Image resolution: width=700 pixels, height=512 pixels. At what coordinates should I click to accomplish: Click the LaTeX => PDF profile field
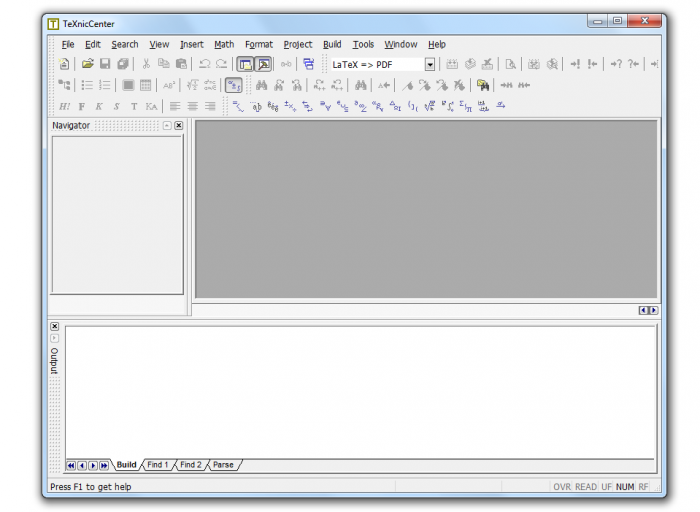[382, 65]
